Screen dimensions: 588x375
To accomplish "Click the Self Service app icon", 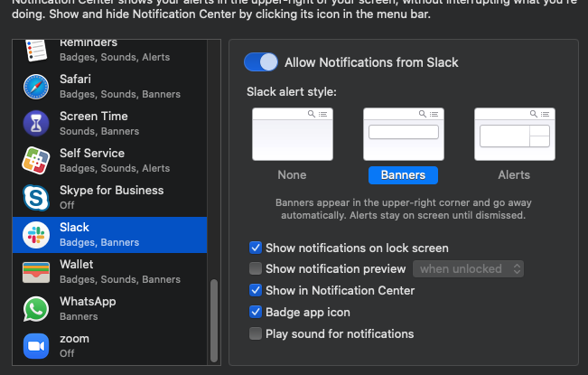I will pyautogui.click(x=36, y=161).
